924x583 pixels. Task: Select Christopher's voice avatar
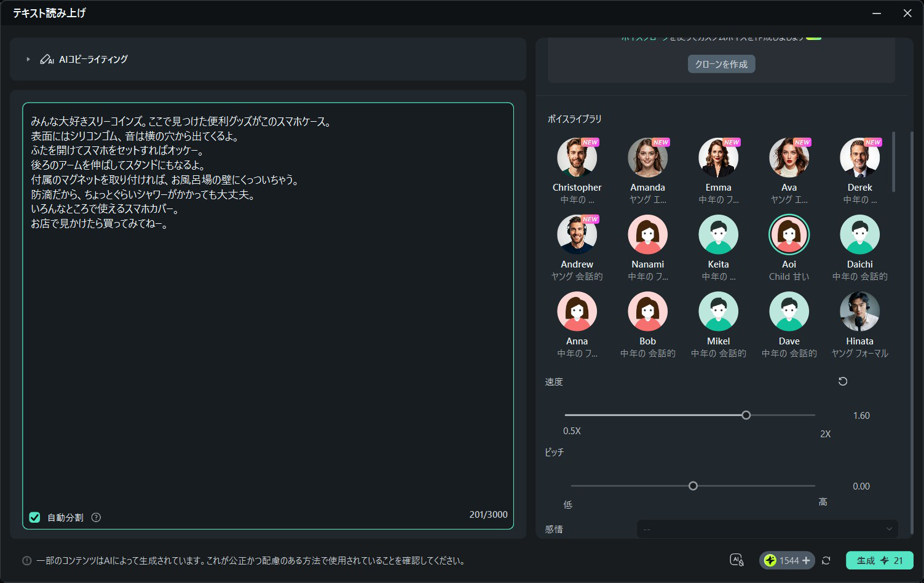577,157
